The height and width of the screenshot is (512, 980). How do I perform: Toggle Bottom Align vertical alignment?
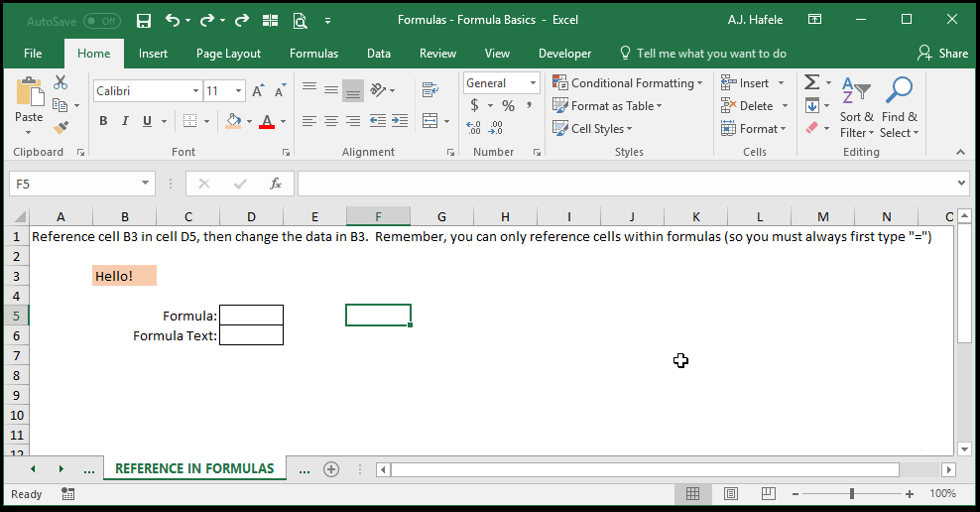pyautogui.click(x=353, y=90)
